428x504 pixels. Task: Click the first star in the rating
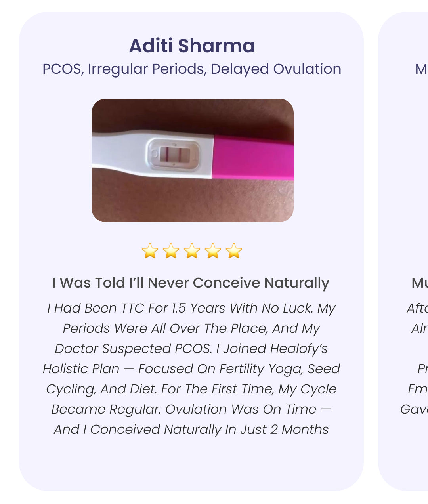[150, 251]
